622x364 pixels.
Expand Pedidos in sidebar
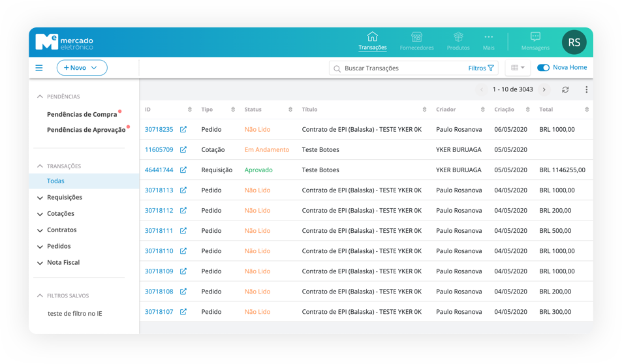[40, 247]
